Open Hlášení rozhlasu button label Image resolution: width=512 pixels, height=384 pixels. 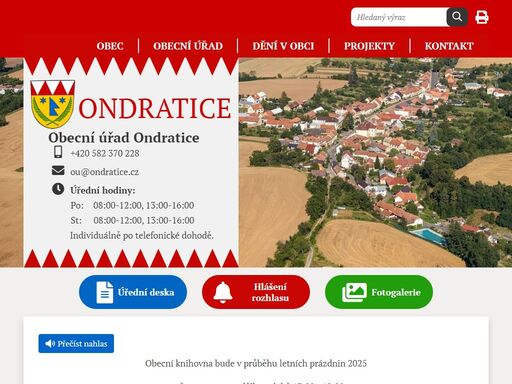pos(270,292)
